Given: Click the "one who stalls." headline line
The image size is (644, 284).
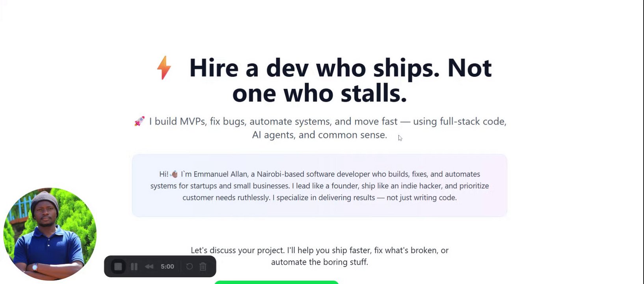Looking at the screenshot, I should pyautogui.click(x=319, y=93).
